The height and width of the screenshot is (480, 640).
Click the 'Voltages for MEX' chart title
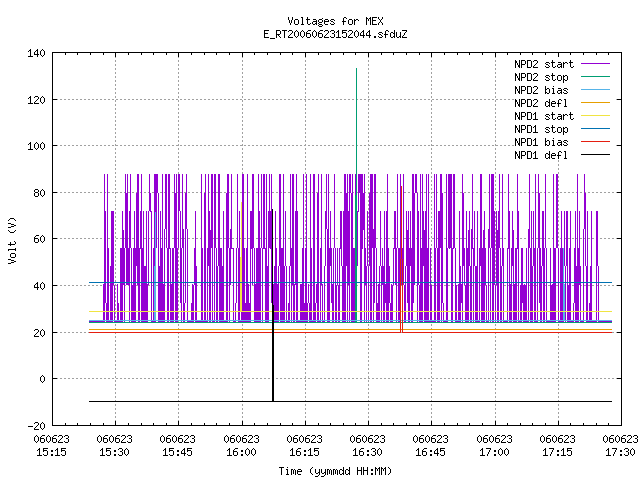coord(335,21)
